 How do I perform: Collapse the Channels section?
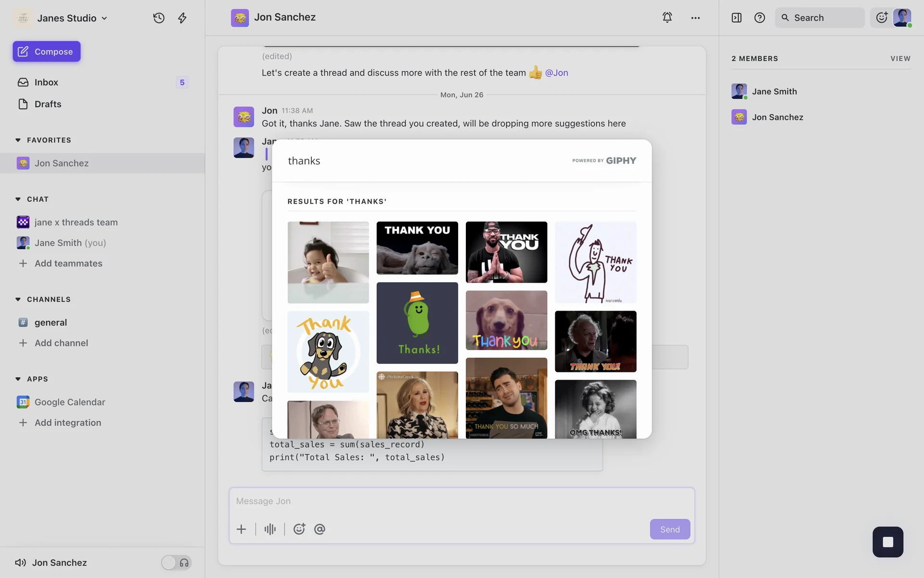(x=18, y=300)
